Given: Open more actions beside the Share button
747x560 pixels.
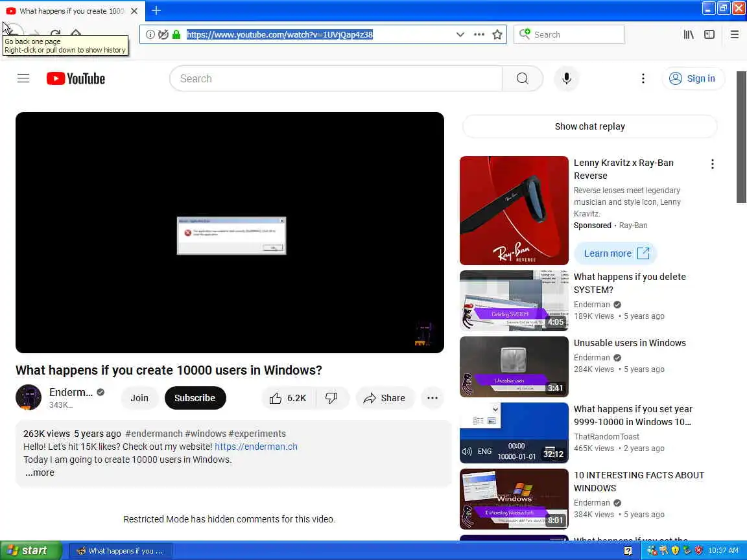Looking at the screenshot, I should coord(432,398).
